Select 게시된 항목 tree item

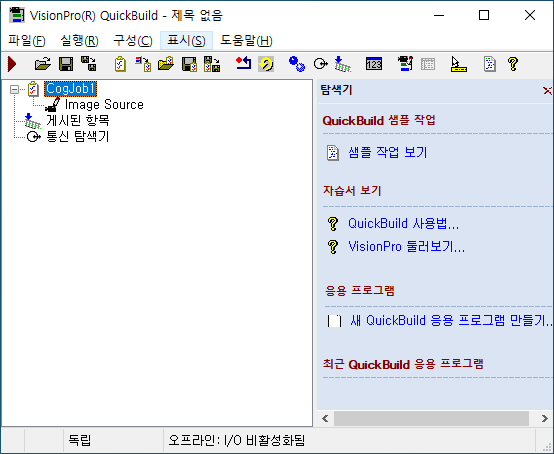78,120
